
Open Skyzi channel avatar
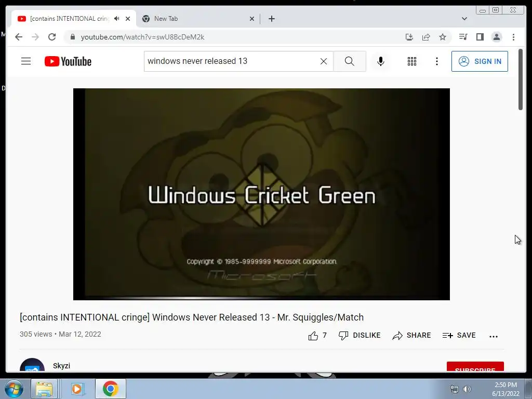coord(32,365)
